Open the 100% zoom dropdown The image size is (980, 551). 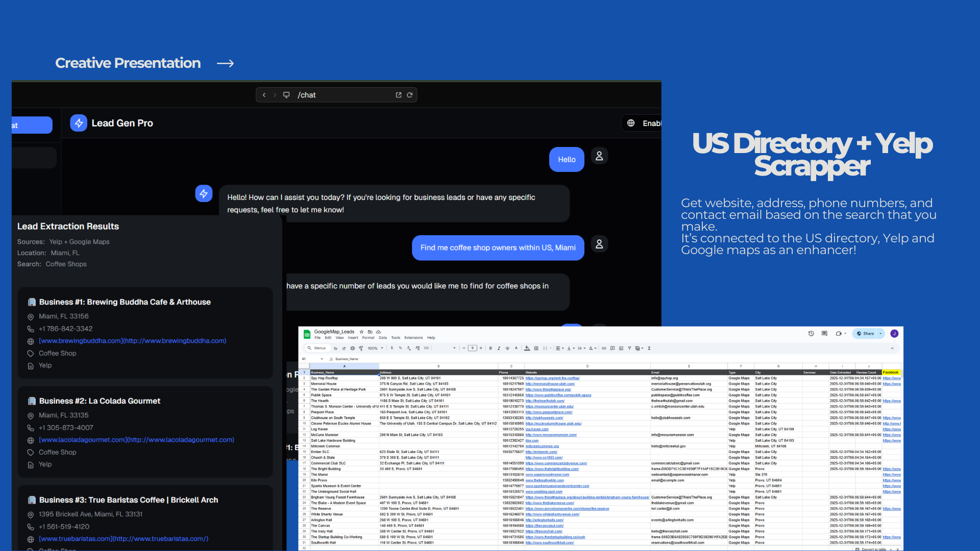coord(374,348)
